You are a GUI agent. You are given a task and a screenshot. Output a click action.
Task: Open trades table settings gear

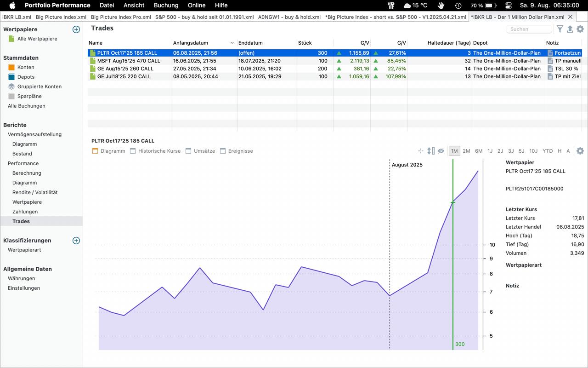[580, 29]
